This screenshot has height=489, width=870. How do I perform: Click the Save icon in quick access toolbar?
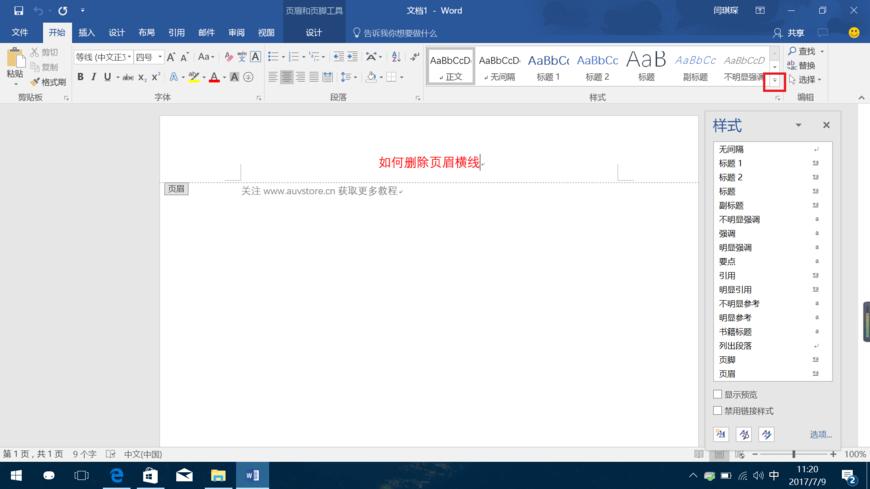(x=18, y=11)
